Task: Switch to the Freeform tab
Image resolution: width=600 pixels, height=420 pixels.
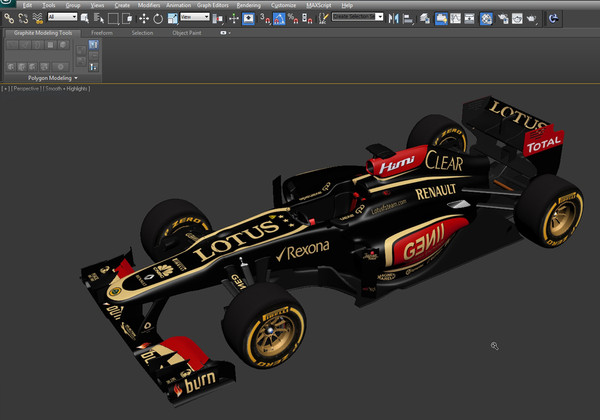Action: click(102, 33)
